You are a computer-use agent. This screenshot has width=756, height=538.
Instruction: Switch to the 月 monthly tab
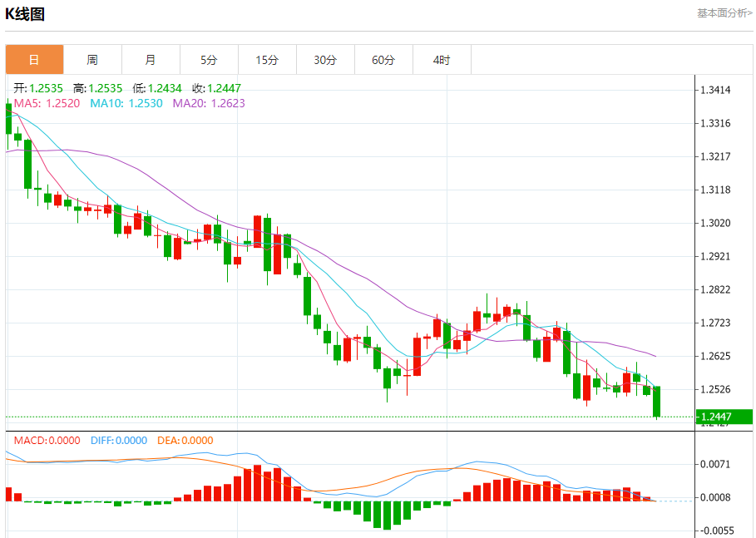click(x=151, y=60)
